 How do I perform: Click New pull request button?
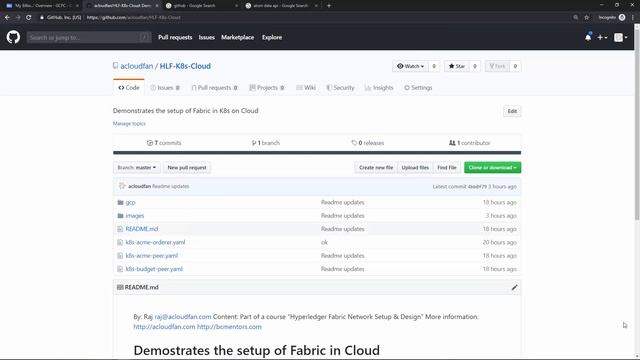[x=187, y=168]
